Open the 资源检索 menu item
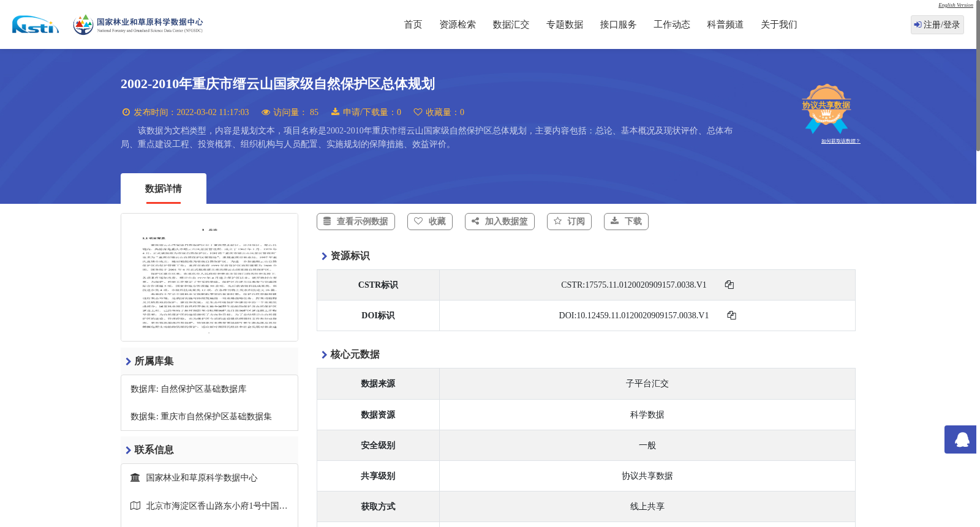This screenshot has width=980, height=527. pyautogui.click(x=458, y=24)
